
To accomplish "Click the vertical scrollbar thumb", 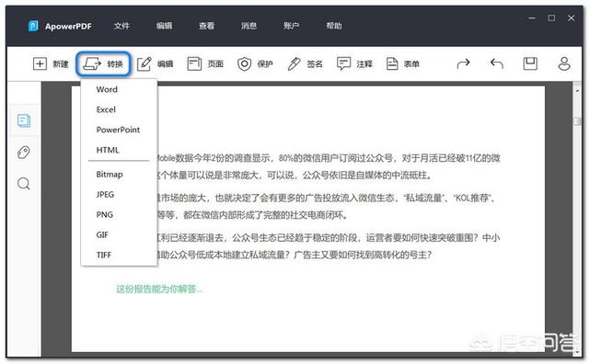I will (x=577, y=121).
